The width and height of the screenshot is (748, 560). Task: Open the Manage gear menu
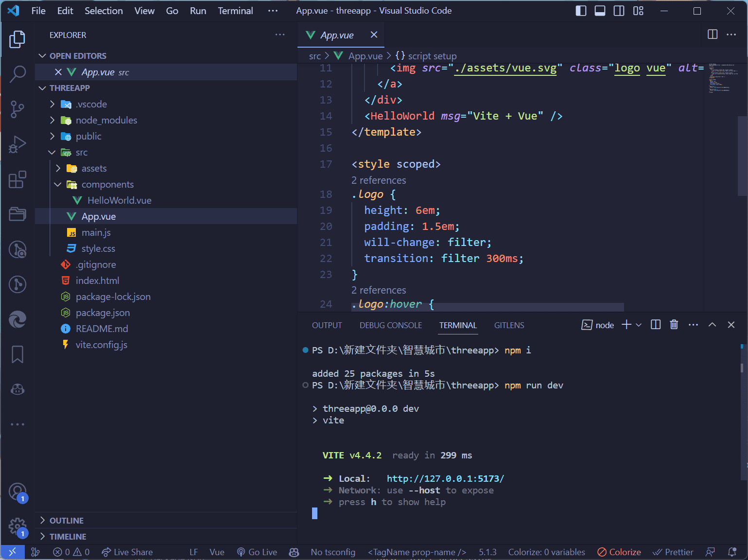pos(17,526)
